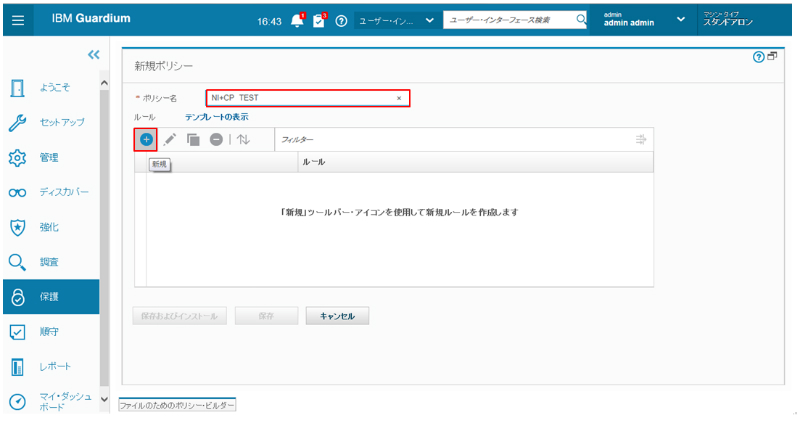The height and width of the screenshot is (423, 800).
Task: Click the search magnifier icon in header
Action: (581, 20)
